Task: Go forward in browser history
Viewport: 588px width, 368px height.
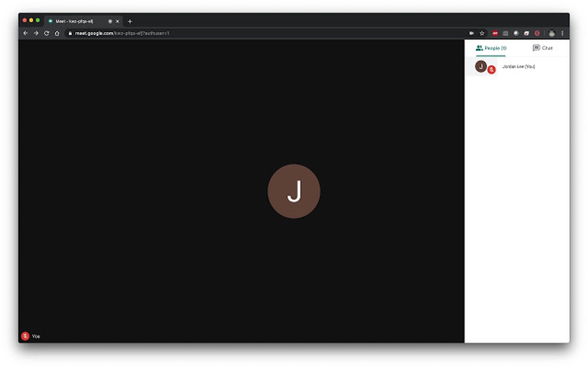Action: tap(36, 33)
